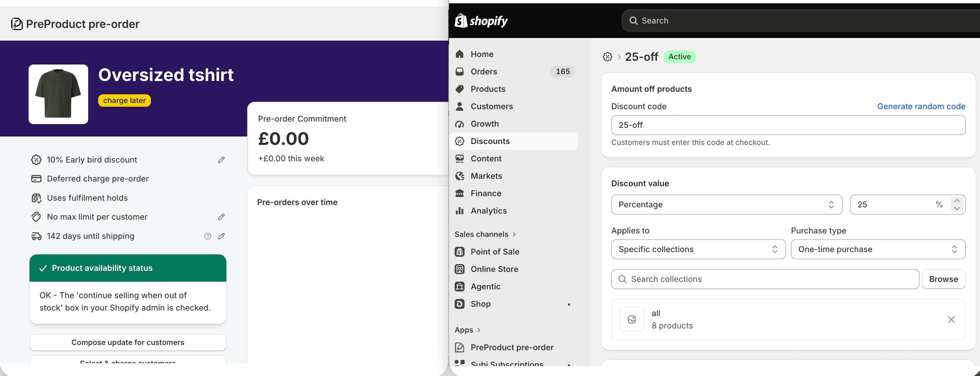The height and width of the screenshot is (376, 980).
Task: Edit the 10% Early bird discount pencil
Action: pos(221,160)
